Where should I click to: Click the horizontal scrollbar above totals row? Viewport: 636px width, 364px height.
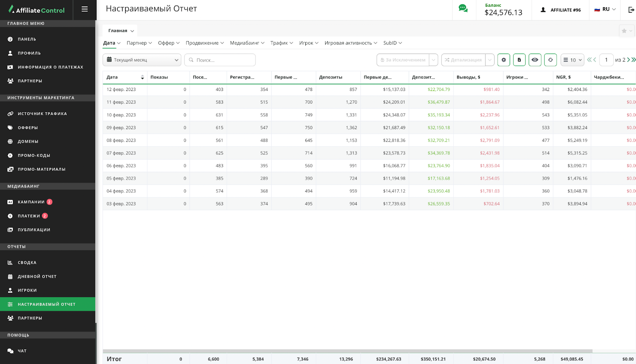[347, 351]
